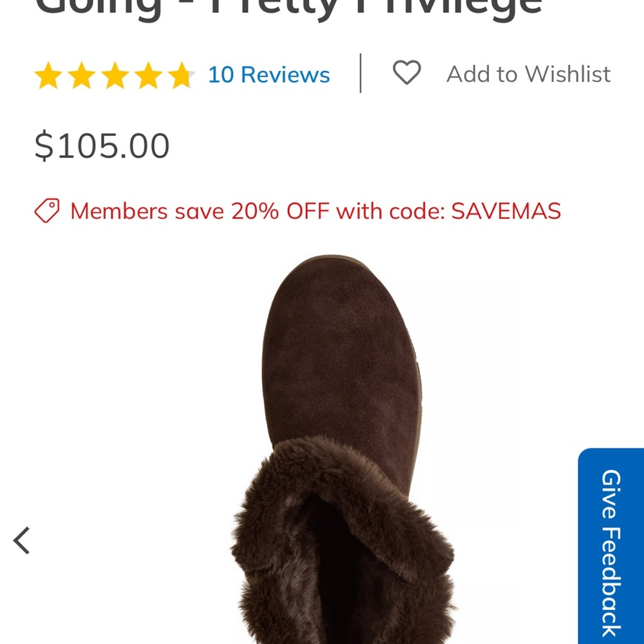Click the heart outline icon
Image resolution: width=644 pixels, height=644 pixels.
pos(408,73)
